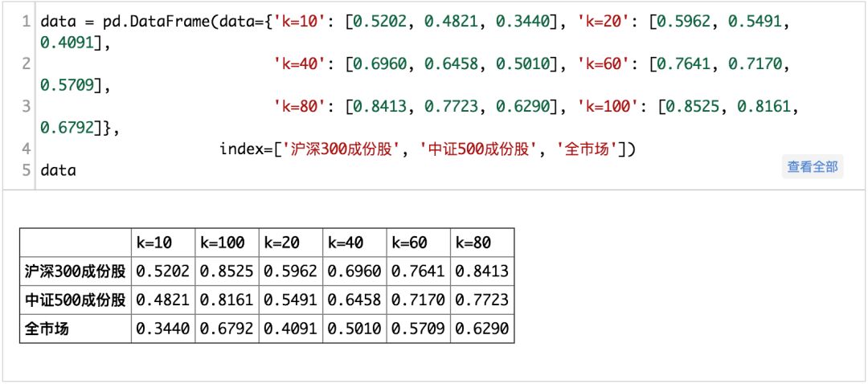Select line number 4 in code gutter

pyautogui.click(x=27, y=149)
